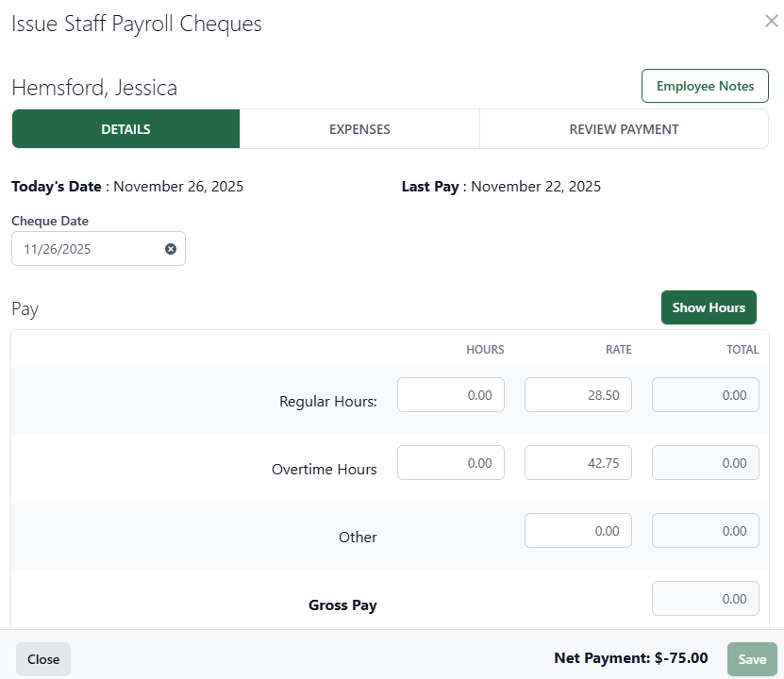
Task: Open the Review Payment tab
Action: click(624, 129)
